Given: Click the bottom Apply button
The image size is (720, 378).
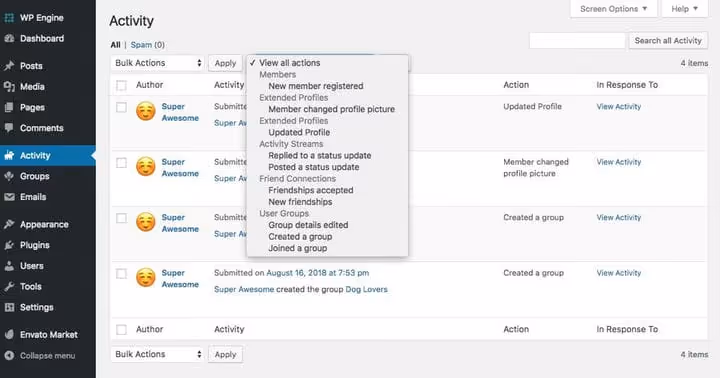Looking at the screenshot, I should coord(225,355).
